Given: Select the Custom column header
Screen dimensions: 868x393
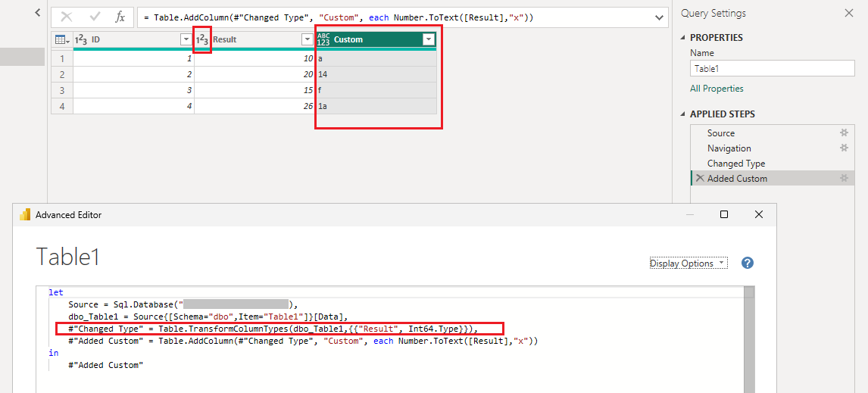Looking at the screenshot, I should pyautogui.click(x=376, y=40).
